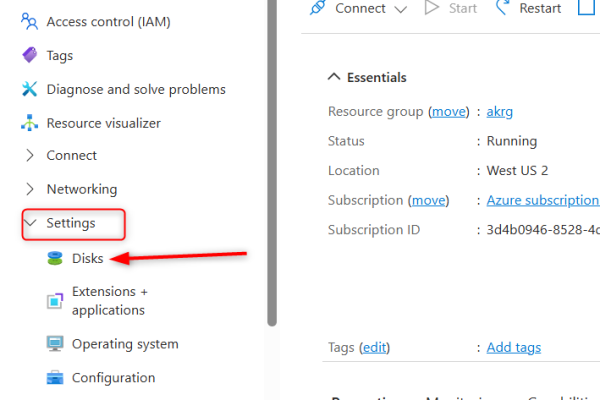Screen dimensions: 600x400
Task: Click the Azure subscription link
Action: coord(541,200)
